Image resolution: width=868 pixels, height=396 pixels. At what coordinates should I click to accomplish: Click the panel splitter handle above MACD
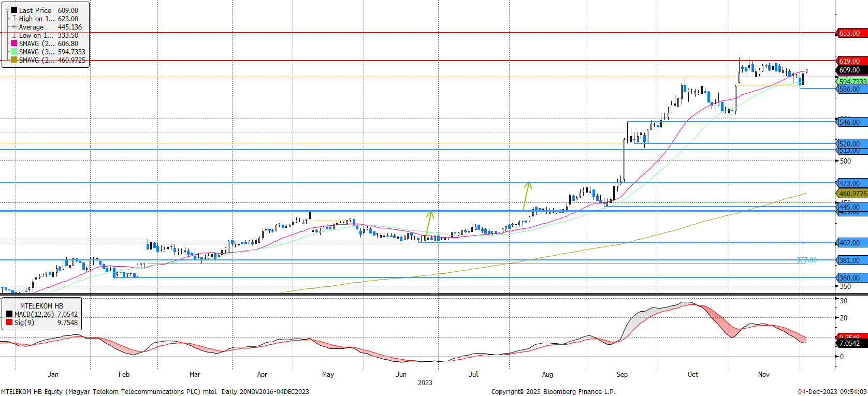434,294
